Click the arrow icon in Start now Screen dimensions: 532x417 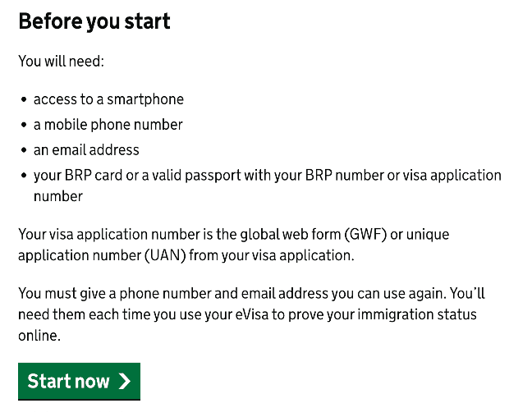[125, 381]
